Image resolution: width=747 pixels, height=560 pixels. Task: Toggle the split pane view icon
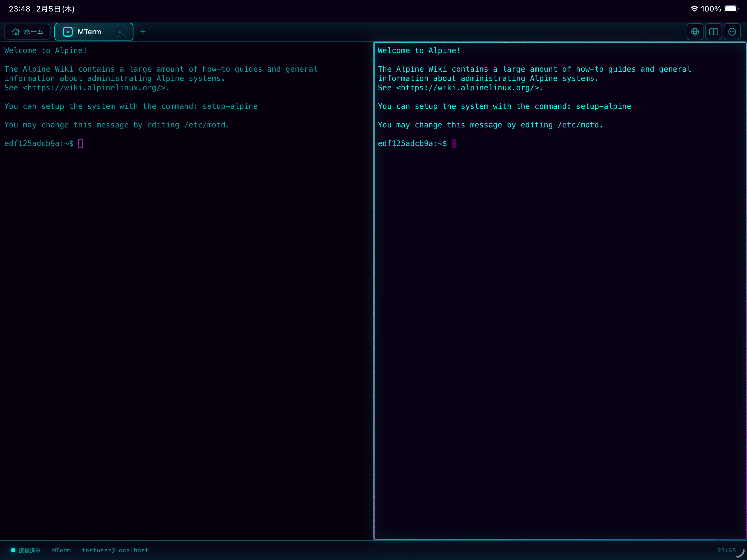click(713, 32)
